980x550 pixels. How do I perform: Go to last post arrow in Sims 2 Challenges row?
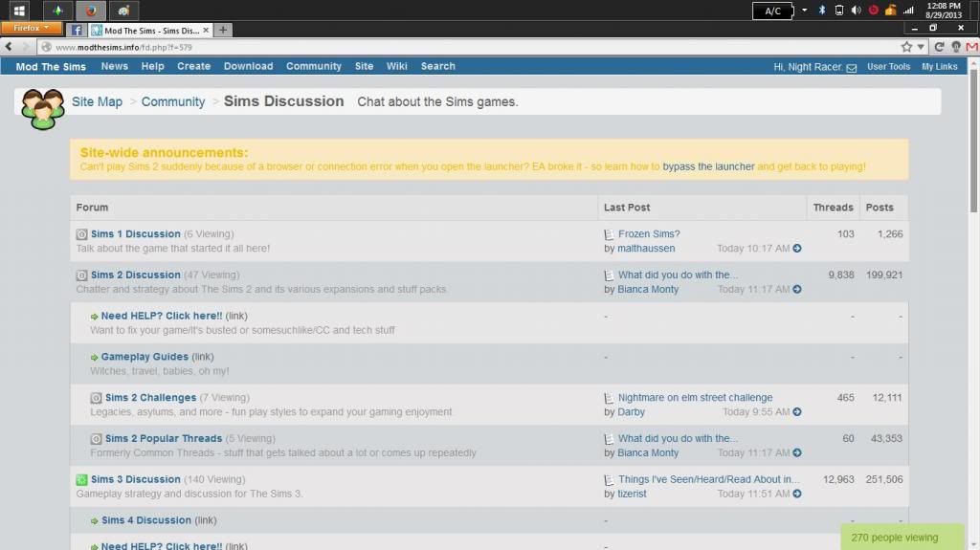pos(797,412)
